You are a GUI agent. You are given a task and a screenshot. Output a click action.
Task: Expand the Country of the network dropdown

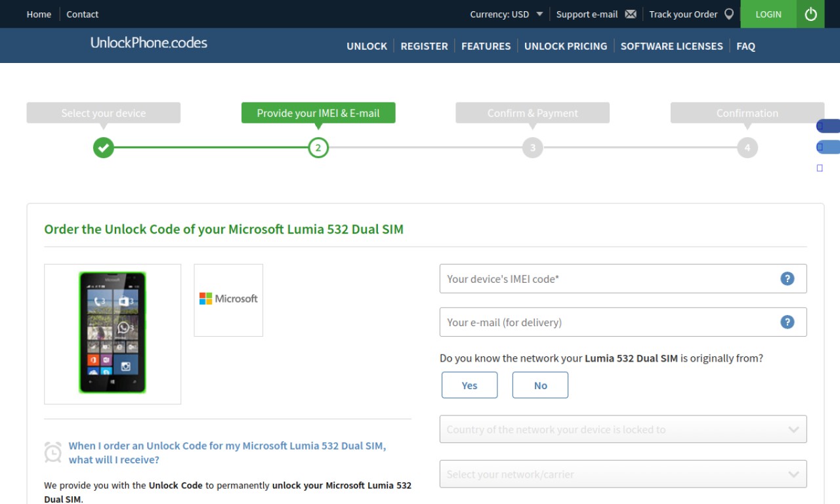point(623,429)
